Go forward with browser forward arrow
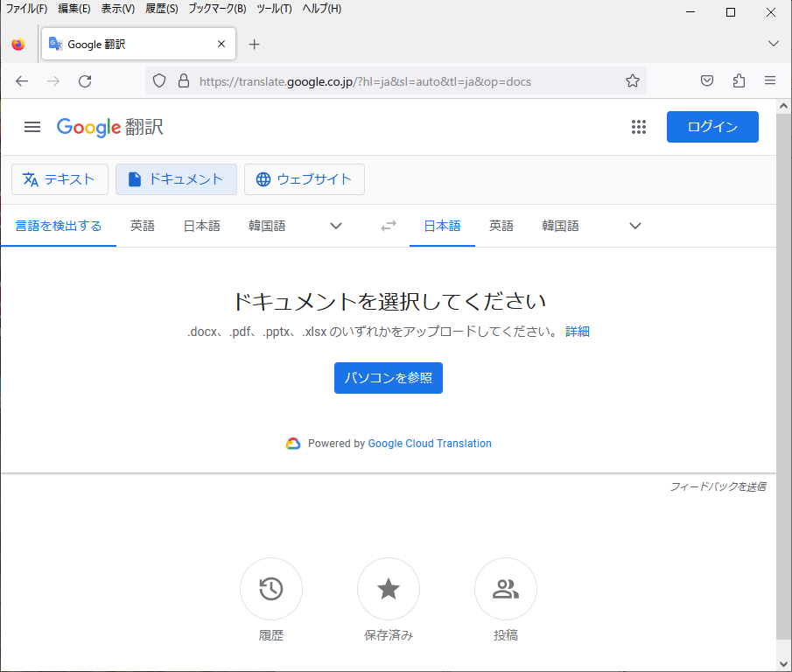The image size is (792, 672). 53,80
